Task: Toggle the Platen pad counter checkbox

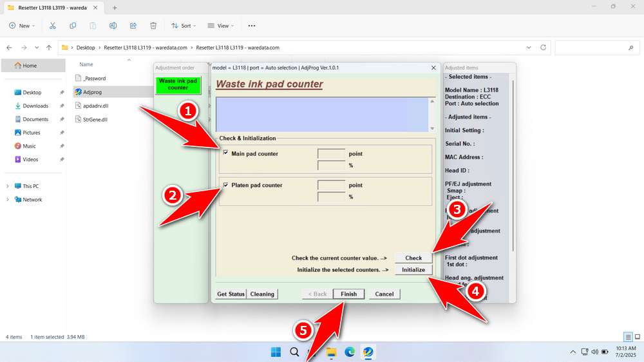Action: (225, 185)
